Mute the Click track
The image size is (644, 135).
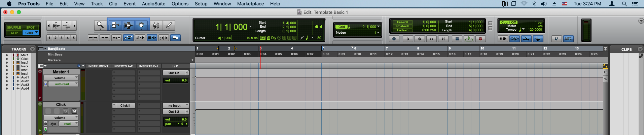(x=74, y=111)
